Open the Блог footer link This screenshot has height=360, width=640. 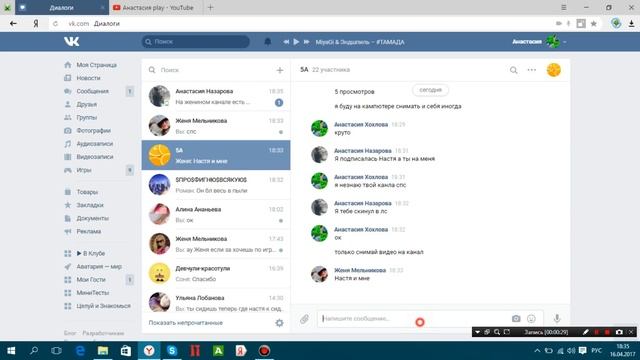pyautogui.click(x=69, y=333)
